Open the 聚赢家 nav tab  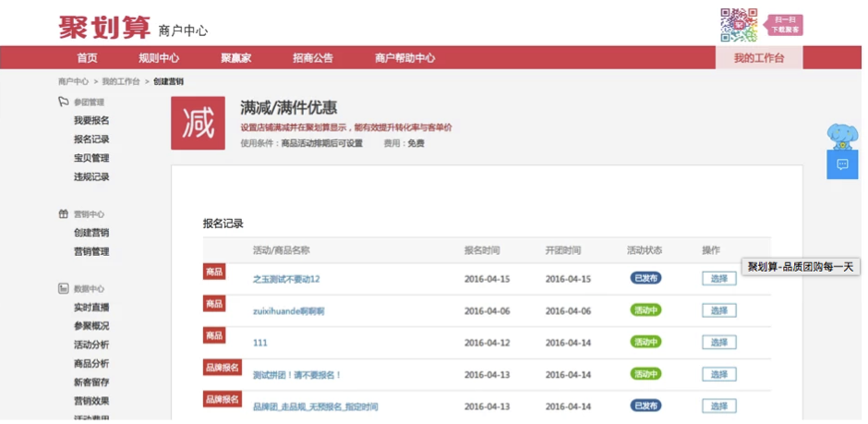(236, 58)
